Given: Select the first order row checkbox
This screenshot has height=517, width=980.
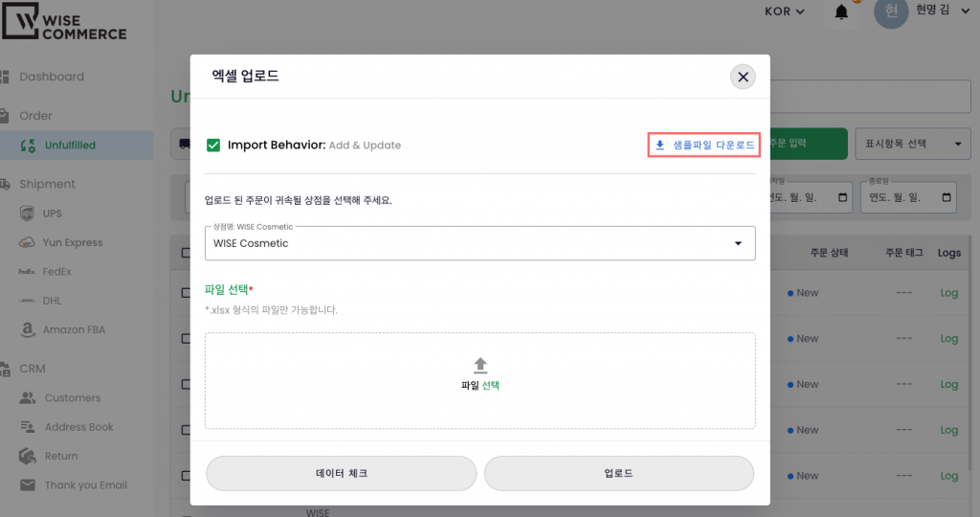Looking at the screenshot, I should point(185,293).
